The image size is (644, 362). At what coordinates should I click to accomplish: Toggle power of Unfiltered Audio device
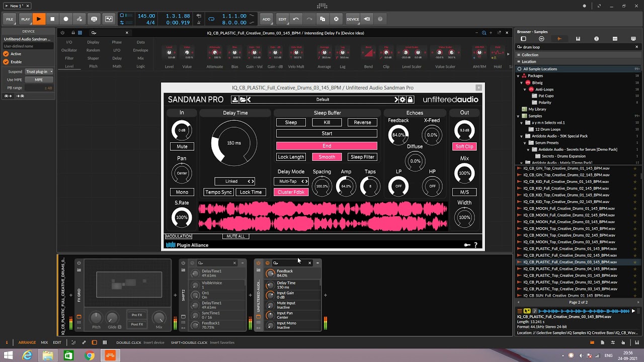pos(259,263)
